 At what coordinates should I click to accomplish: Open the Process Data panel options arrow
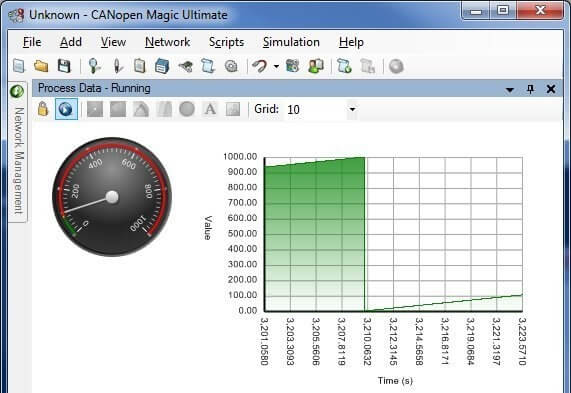pyautogui.click(x=510, y=90)
